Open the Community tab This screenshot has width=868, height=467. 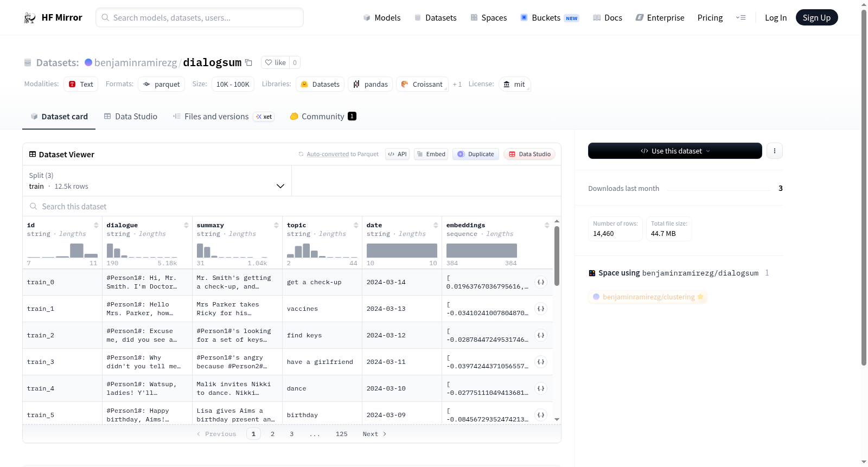pyautogui.click(x=323, y=117)
